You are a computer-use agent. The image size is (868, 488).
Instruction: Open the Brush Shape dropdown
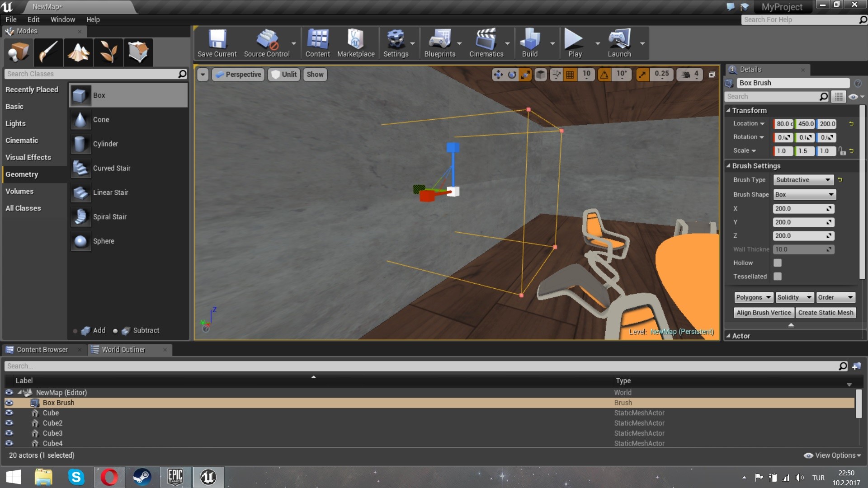click(x=805, y=195)
